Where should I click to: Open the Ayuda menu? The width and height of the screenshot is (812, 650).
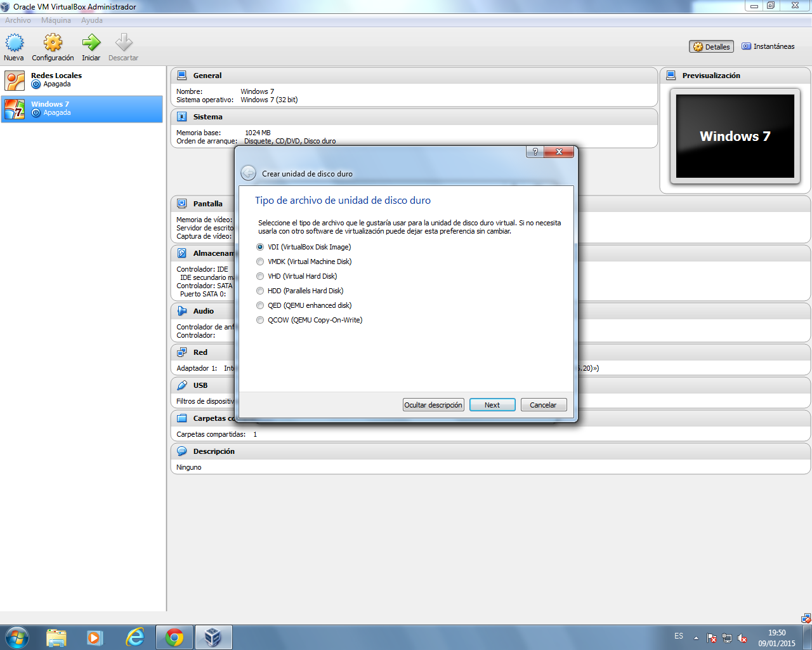click(91, 20)
